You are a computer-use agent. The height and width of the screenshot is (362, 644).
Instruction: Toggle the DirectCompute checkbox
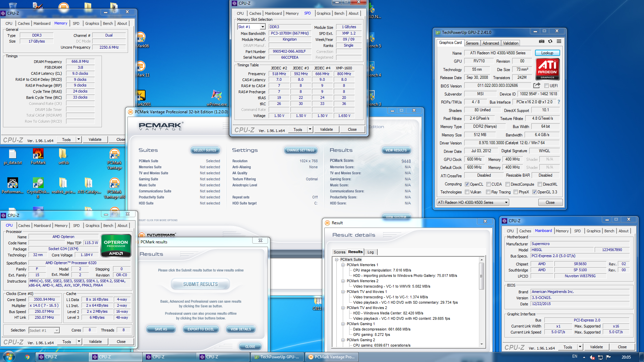pos(508,184)
